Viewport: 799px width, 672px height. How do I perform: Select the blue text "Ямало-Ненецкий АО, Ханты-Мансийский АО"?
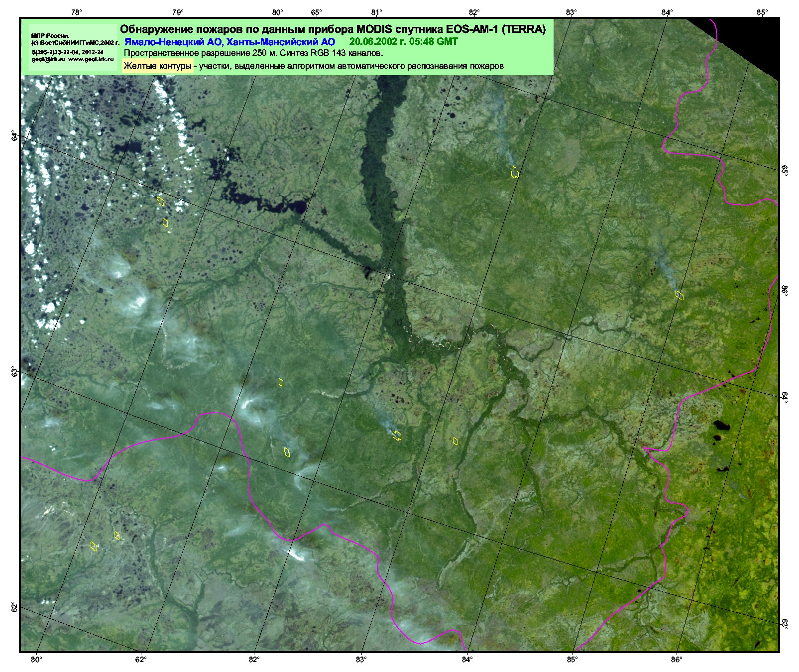click(229, 42)
